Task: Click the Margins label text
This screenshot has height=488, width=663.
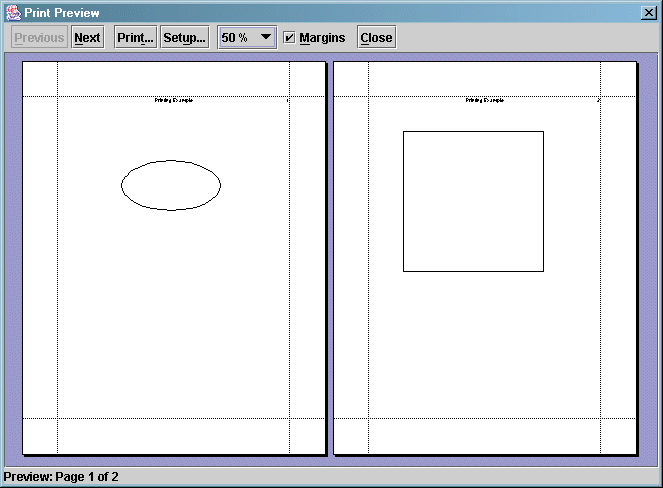Action: [x=322, y=38]
